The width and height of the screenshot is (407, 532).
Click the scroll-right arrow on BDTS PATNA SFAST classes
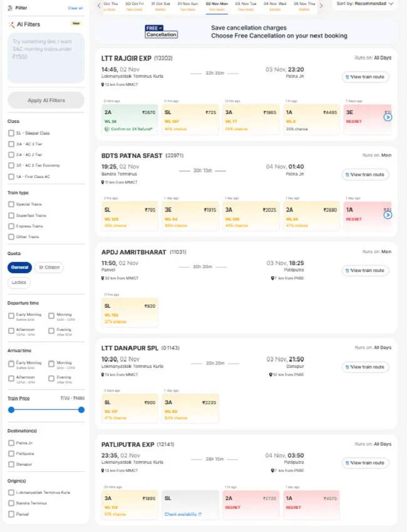click(x=388, y=215)
